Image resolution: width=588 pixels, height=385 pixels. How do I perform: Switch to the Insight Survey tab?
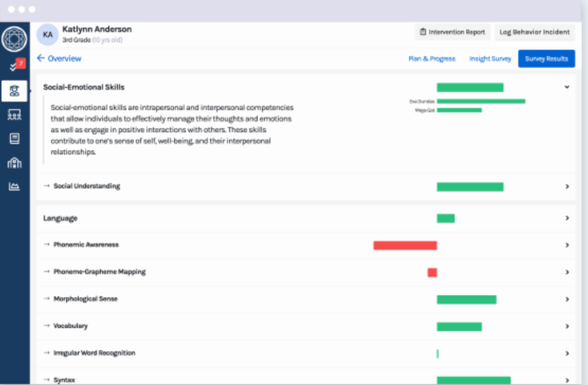490,59
